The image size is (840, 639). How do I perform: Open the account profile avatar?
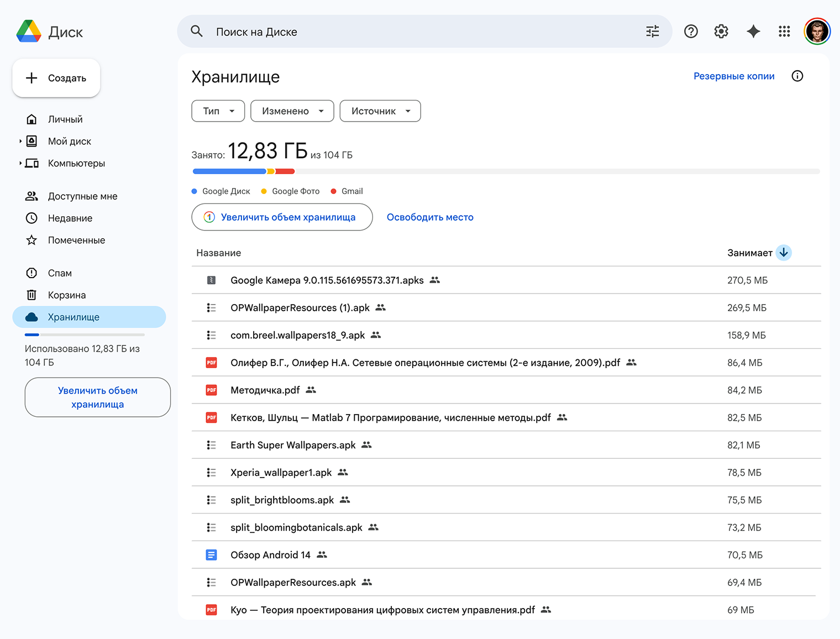tap(817, 32)
